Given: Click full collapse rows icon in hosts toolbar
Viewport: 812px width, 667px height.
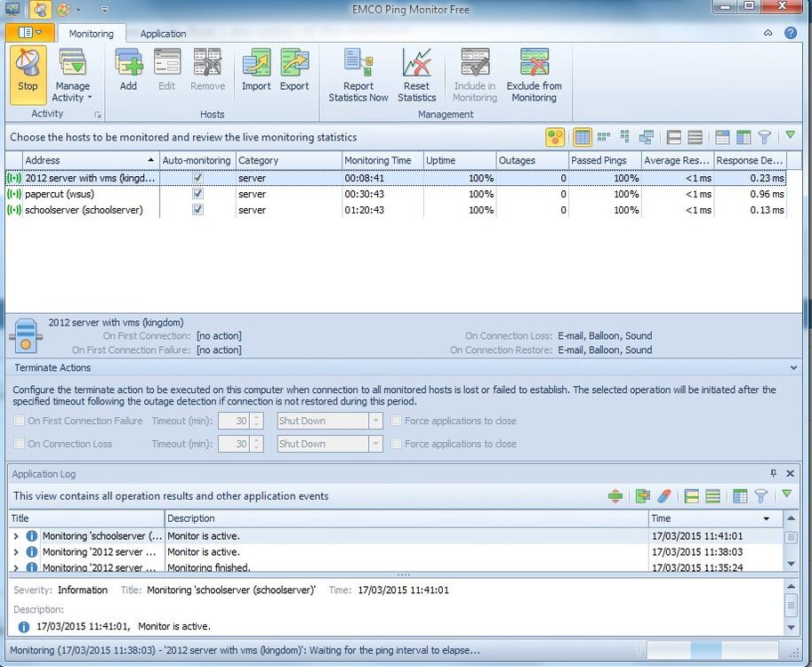Looking at the screenshot, I should (695, 137).
